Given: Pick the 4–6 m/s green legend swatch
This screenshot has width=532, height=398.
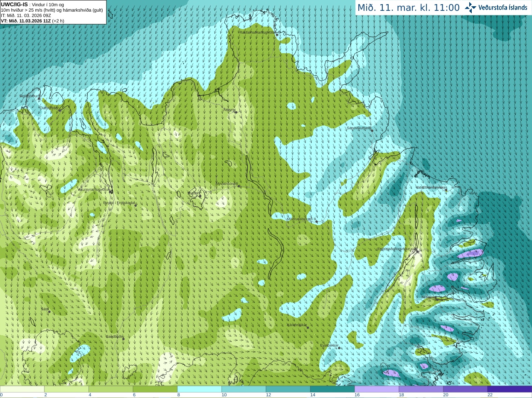Looking at the screenshot, I should [x=111, y=389].
